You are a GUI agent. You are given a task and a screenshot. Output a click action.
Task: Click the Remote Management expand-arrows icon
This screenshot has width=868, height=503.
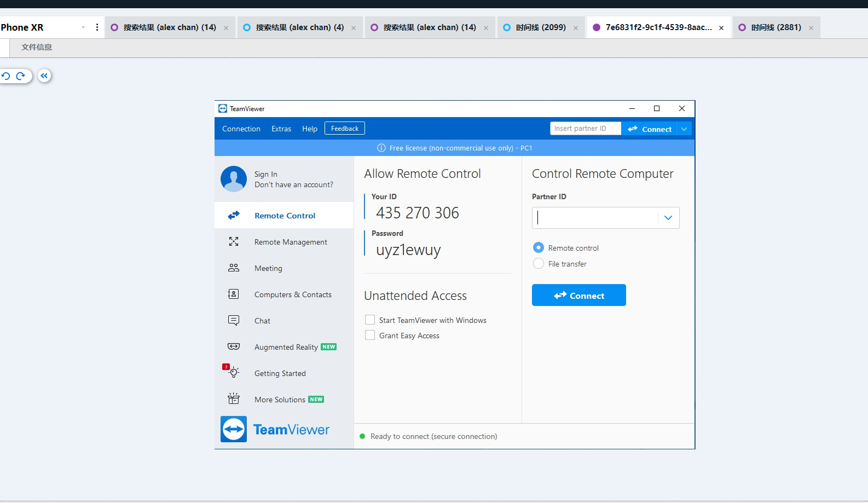pyautogui.click(x=234, y=241)
